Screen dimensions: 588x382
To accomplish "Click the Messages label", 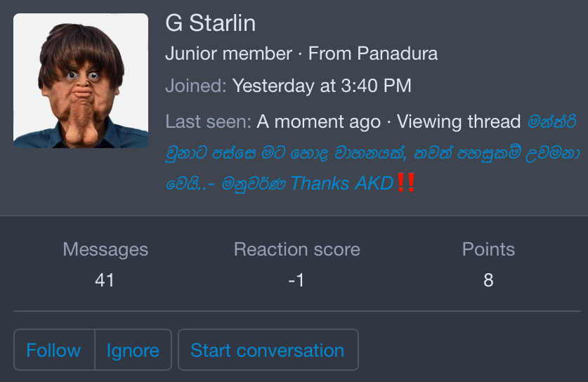I will [x=105, y=250].
